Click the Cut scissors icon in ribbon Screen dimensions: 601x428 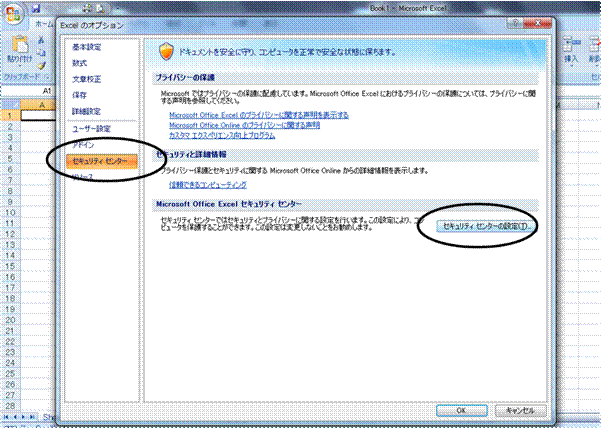(41, 39)
